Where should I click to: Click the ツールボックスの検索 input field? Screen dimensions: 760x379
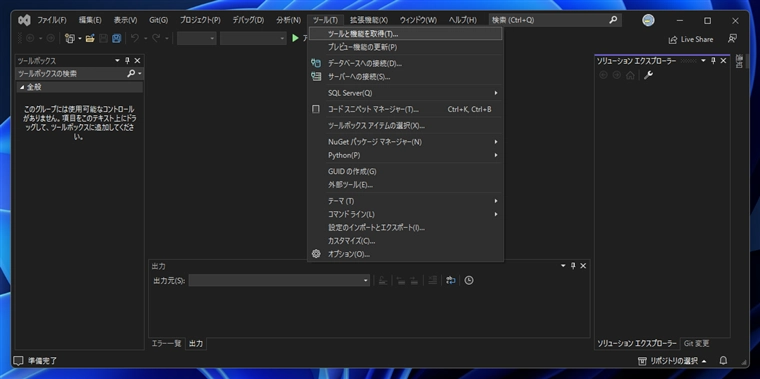click(71, 74)
